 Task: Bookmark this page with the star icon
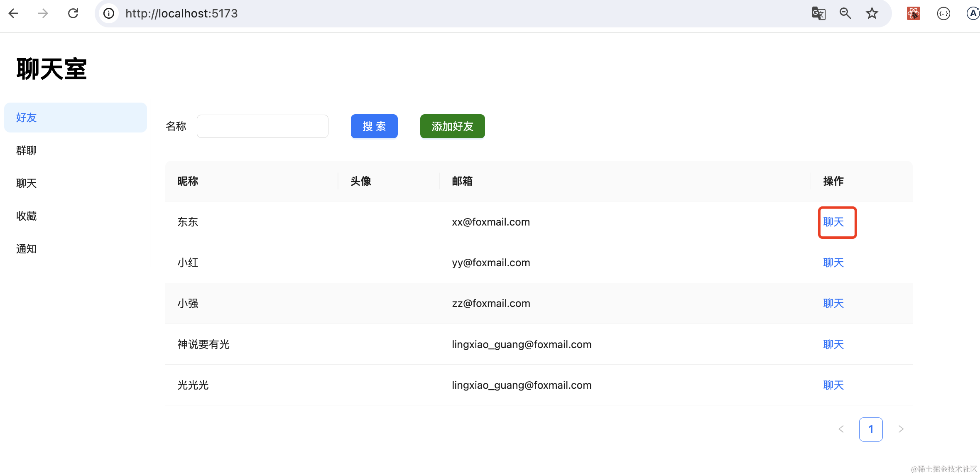click(872, 13)
